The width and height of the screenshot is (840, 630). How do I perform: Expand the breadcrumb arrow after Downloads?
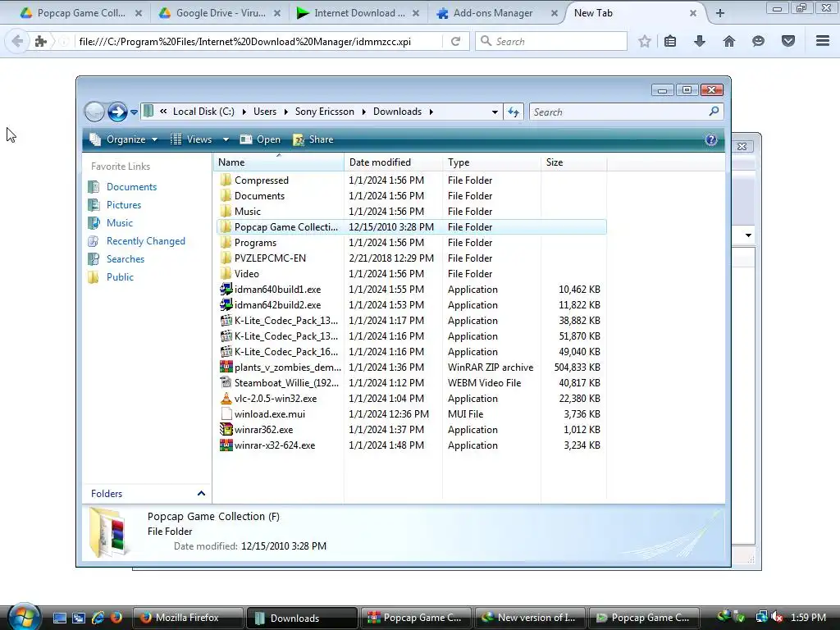(x=431, y=112)
